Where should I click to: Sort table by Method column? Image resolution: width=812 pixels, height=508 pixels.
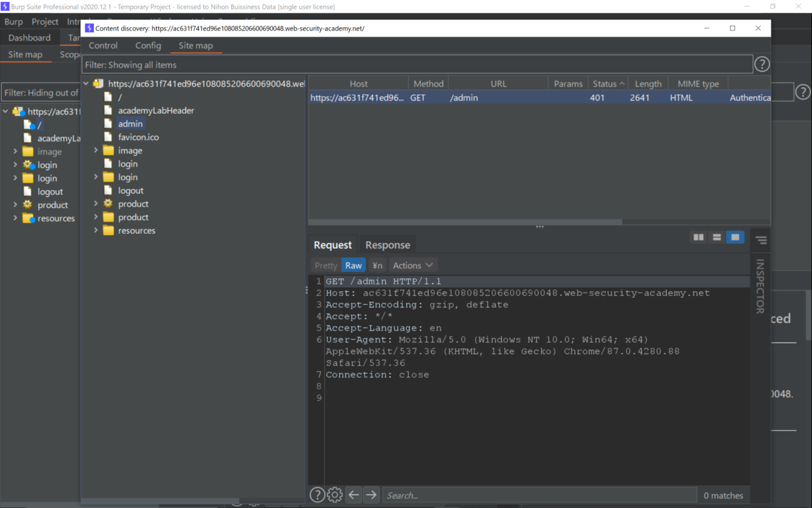click(428, 84)
